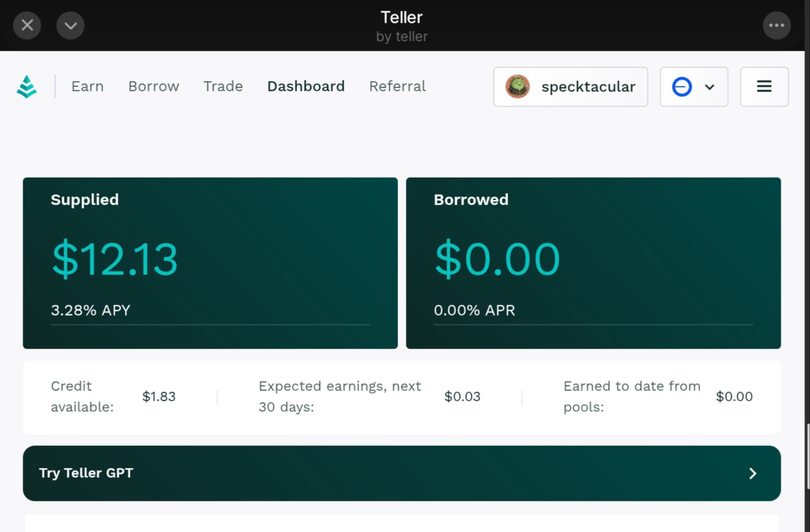This screenshot has width=810, height=532.
Task: Click the Credit available $1.83 value
Action: coord(159,396)
